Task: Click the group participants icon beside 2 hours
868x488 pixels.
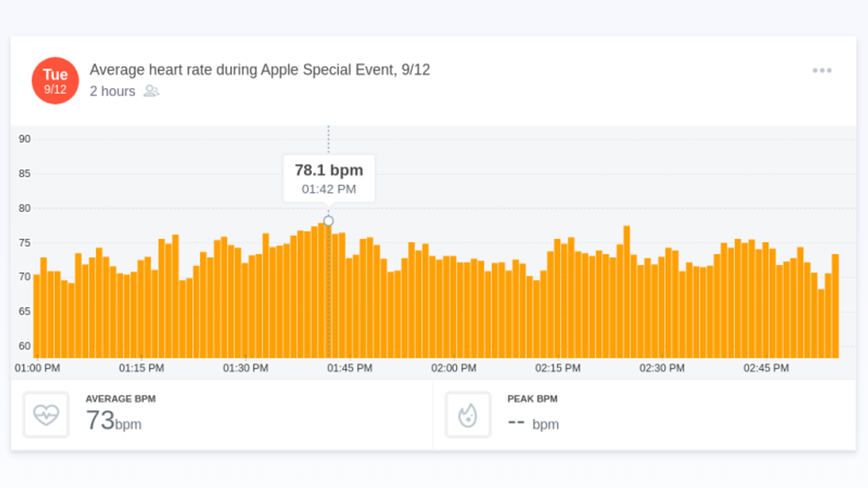Action: tap(151, 91)
